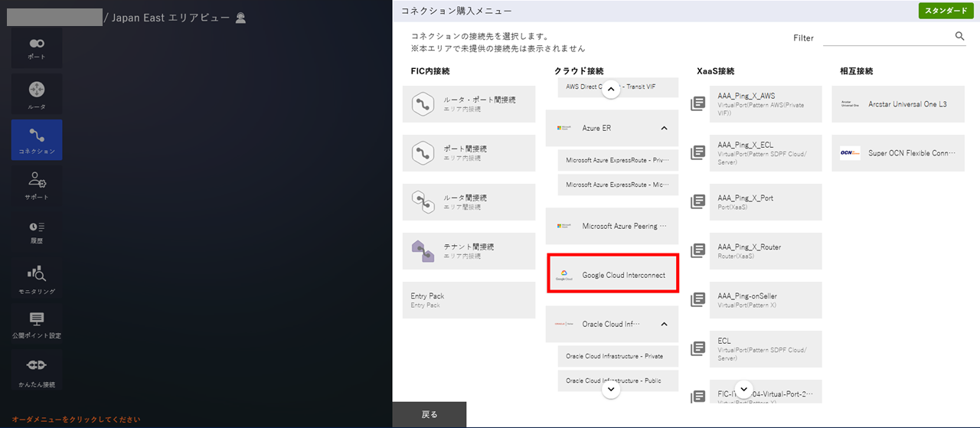
Task: Click the Oracle logo icon
Action: pos(565,325)
